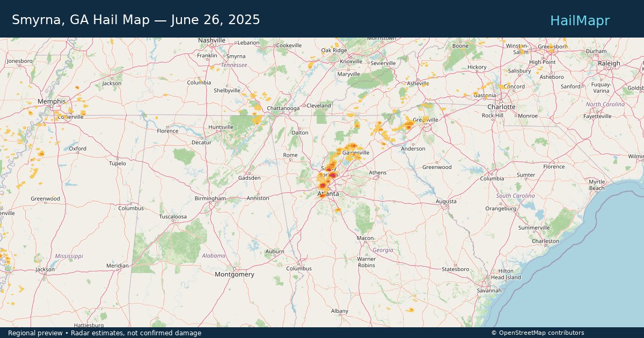Click the Macon city label
The width and height of the screenshot is (644, 338).
pyautogui.click(x=365, y=238)
